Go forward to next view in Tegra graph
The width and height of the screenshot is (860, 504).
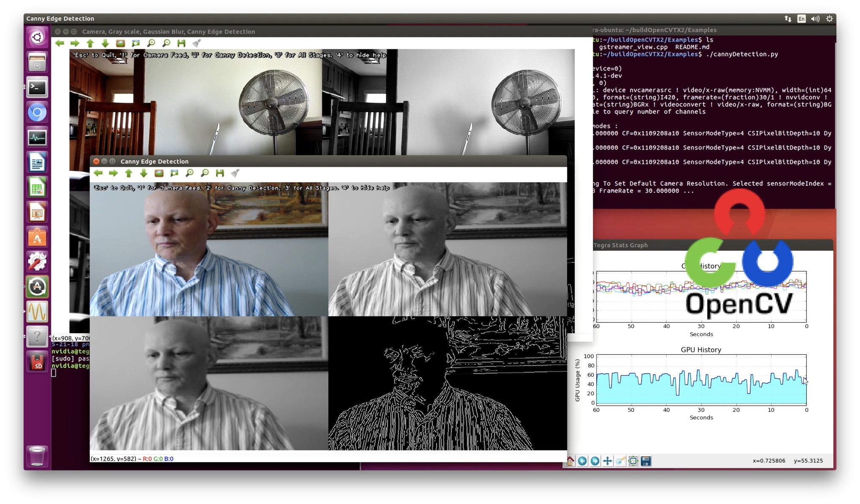pyautogui.click(x=595, y=461)
